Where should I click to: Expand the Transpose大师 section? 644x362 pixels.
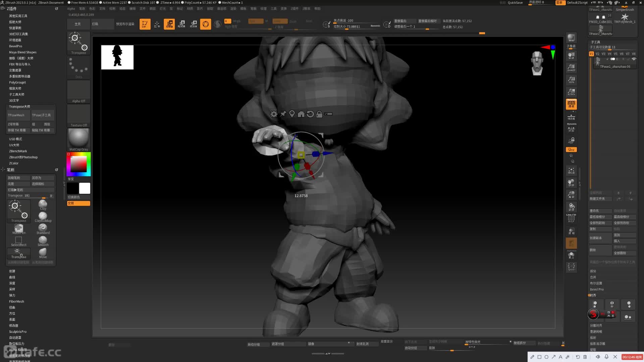19,107
